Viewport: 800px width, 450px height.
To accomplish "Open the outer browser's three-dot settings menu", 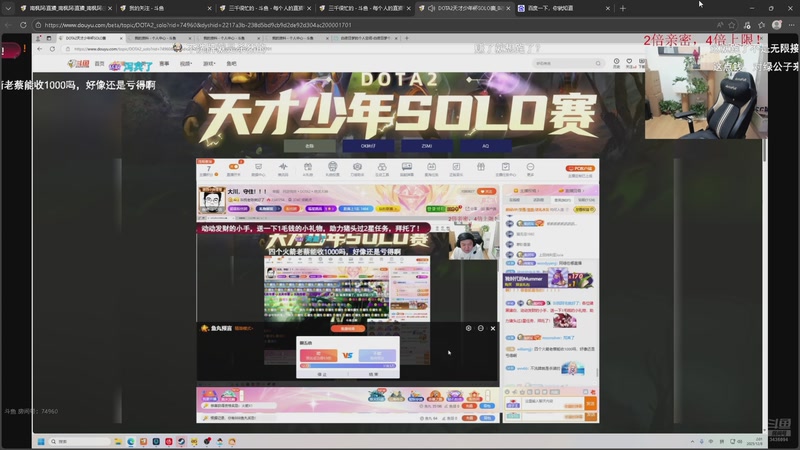I will click(x=791, y=24).
